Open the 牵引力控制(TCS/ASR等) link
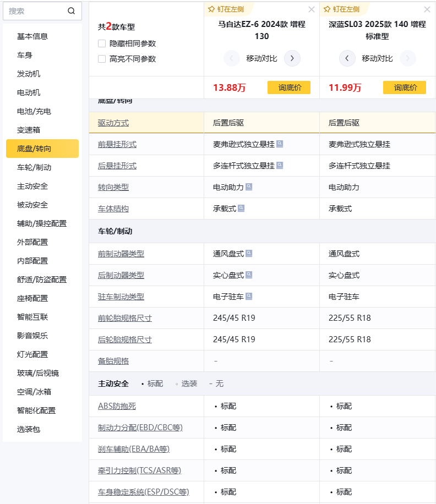 click(139, 470)
